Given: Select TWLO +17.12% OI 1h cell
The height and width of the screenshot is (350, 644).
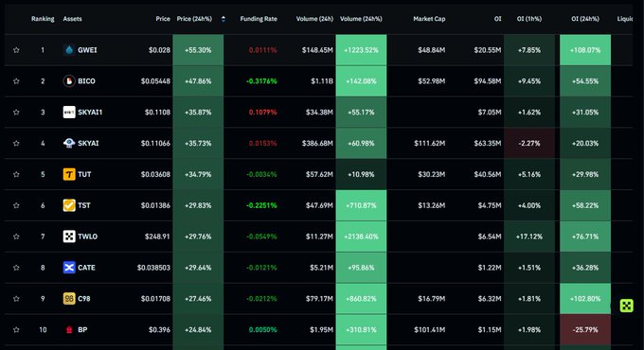Looking at the screenshot, I should [x=529, y=236].
